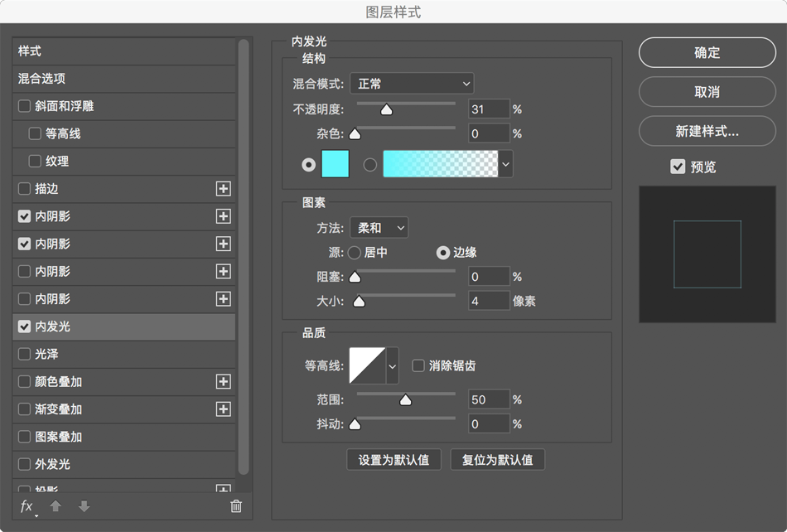Click styles list vertical scrollbar

pyautogui.click(x=244, y=257)
